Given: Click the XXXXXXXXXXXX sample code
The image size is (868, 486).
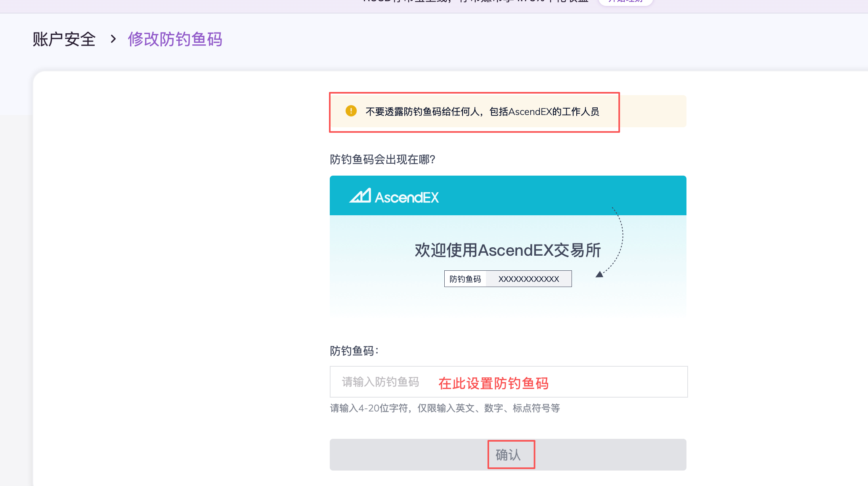Looking at the screenshot, I should tap(529, 279).
